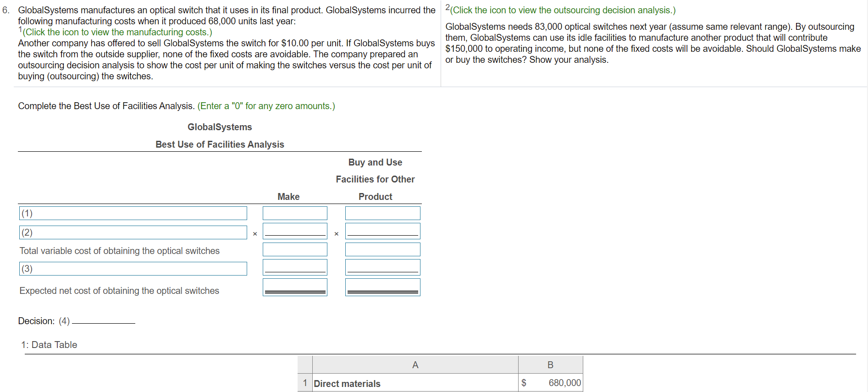This screenshot has width=868, height=392.
Task: Select the '680,000' value cell
Action: tap(551, 383)
